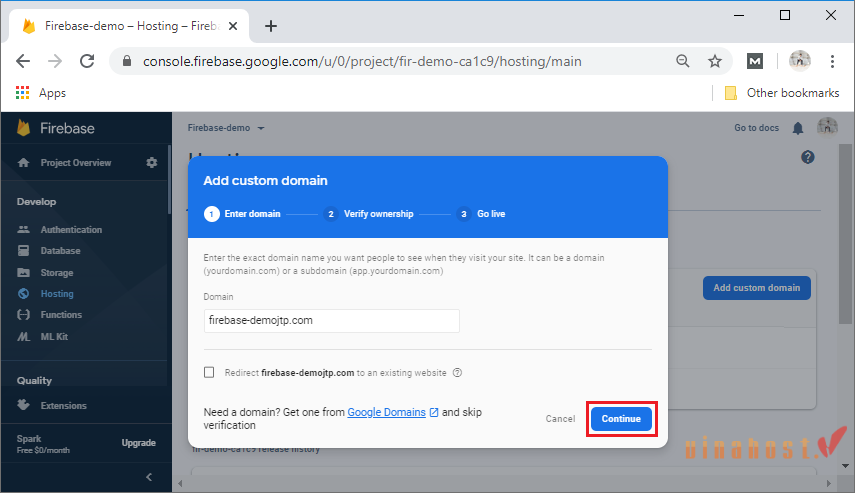Click the Firebase logo in sidebar

[56, 128]
